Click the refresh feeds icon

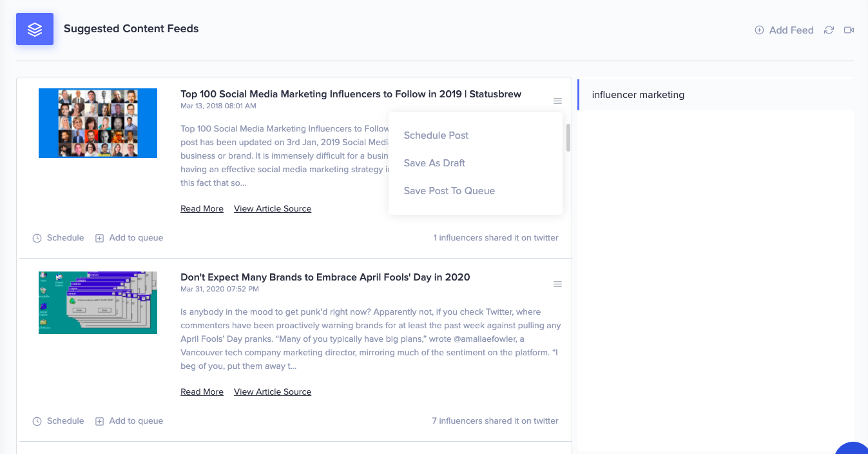click(x=829, y=30)
